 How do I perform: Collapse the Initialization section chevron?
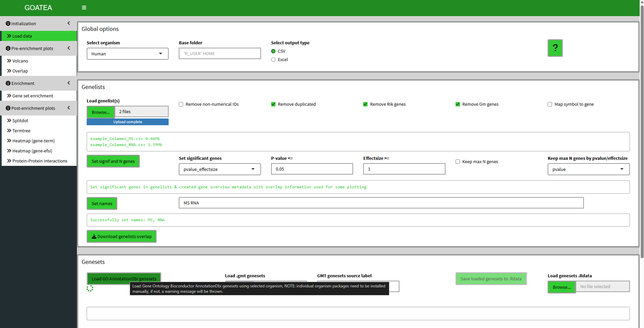(69, 23)
